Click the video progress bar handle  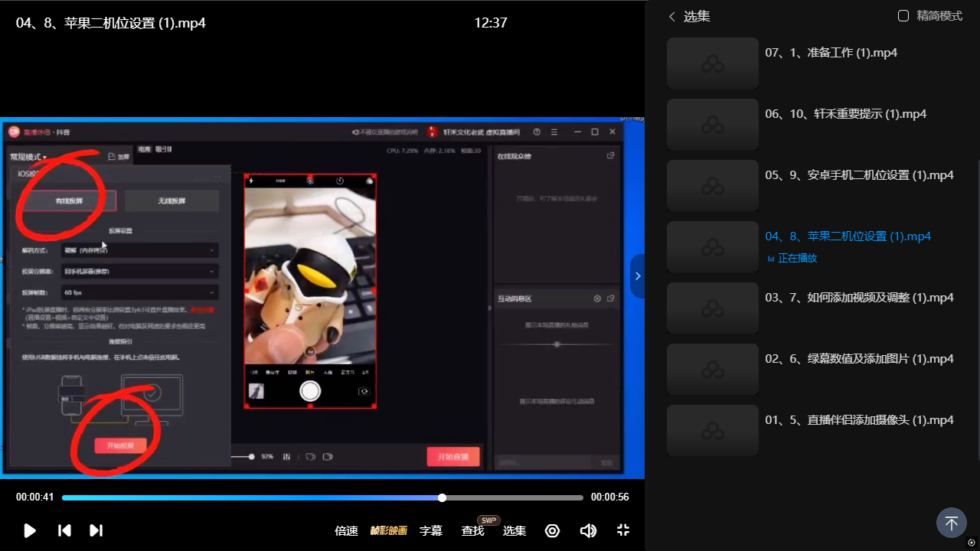(442, 497)
